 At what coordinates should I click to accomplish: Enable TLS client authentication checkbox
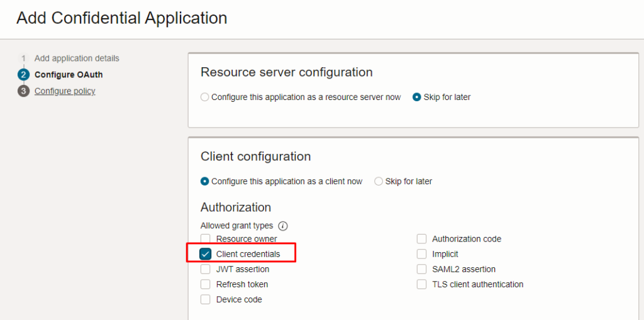tap(422, 284)
